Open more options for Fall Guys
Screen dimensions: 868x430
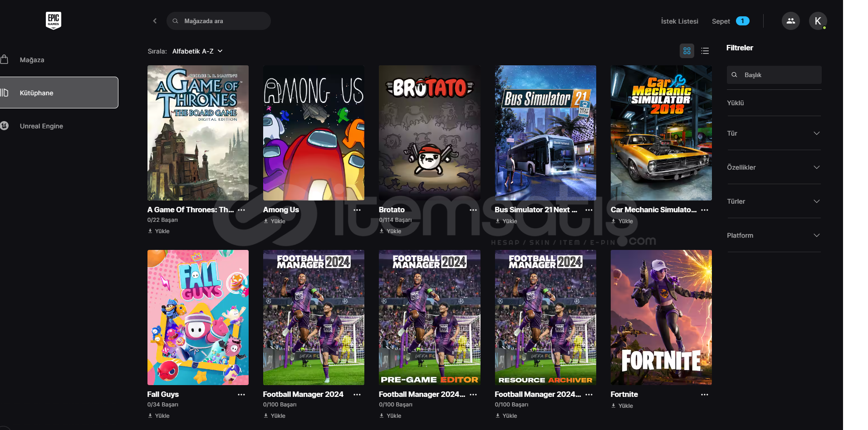(241, 395)
